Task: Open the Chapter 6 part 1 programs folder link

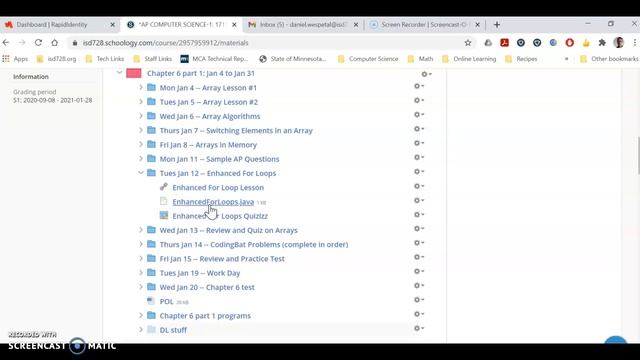Action: tap(205, 316)
